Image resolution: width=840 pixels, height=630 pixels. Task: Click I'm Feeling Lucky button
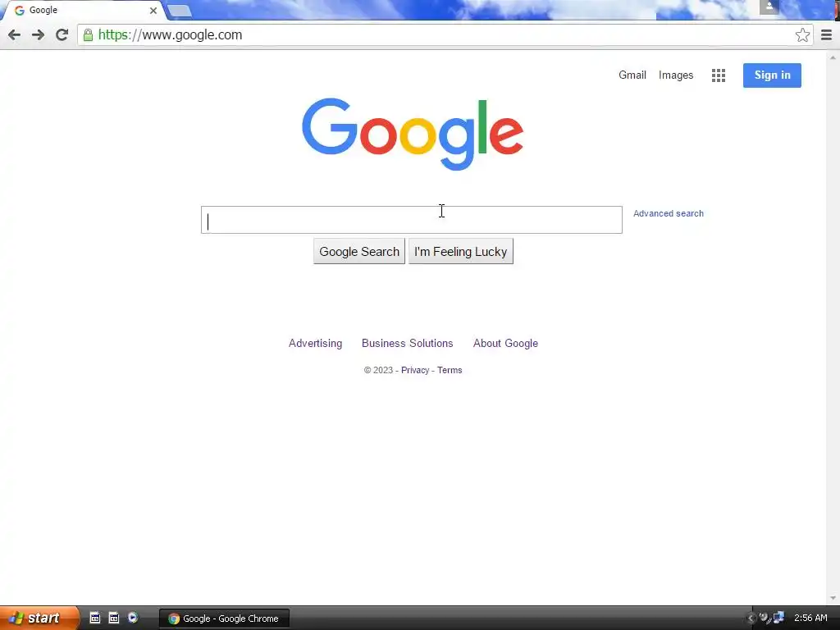[x=461, y=251]
